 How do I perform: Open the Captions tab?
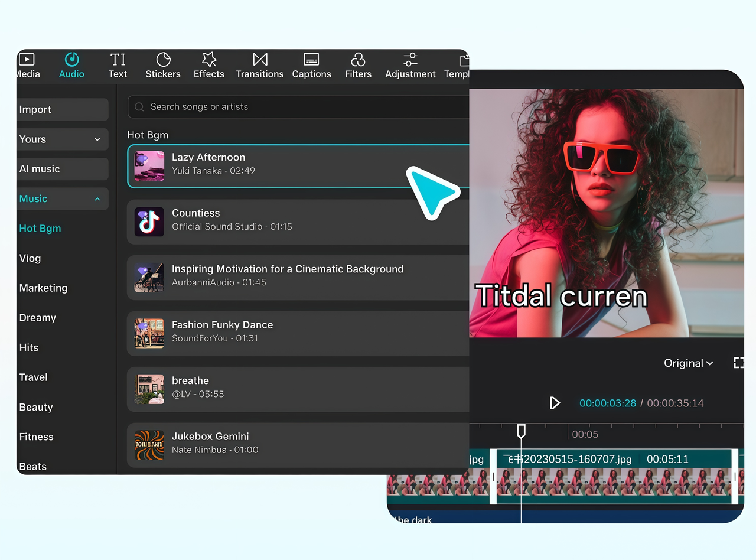(x=311, y=66)
